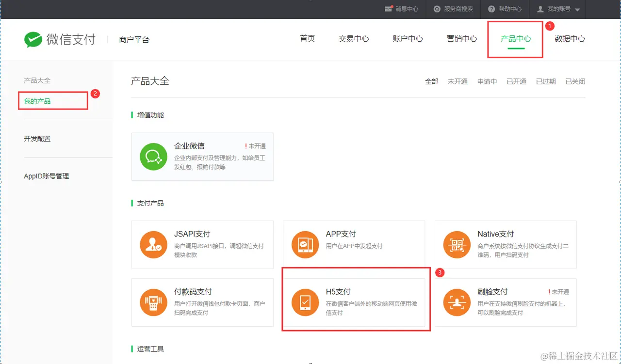Screen dimensions: 621x364
Task: Click the 未开通 status on 企业微信 card
Action: [256, 146]
